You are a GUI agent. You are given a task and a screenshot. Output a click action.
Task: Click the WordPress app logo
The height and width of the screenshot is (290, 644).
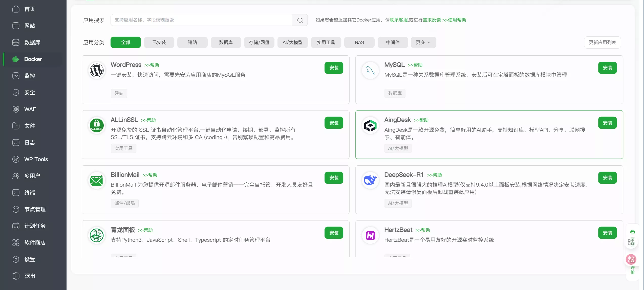tap(97, 71)
